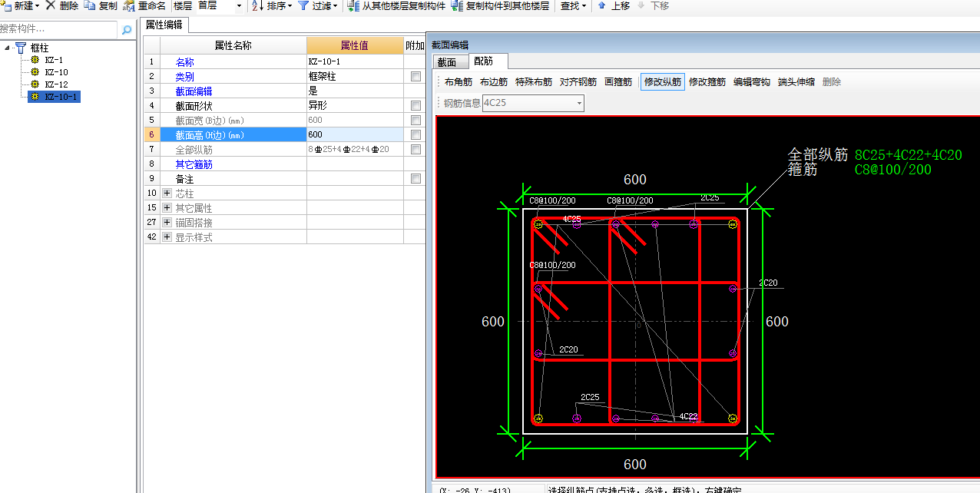Viewport: 980px width, 493px height.
Task: Expand the 锚固搭接 property group
Action: click(167, 223)
